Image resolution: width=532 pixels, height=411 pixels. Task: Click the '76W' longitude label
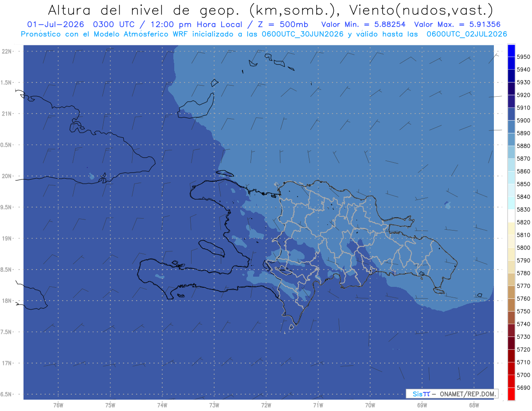(x=58, y=405)
